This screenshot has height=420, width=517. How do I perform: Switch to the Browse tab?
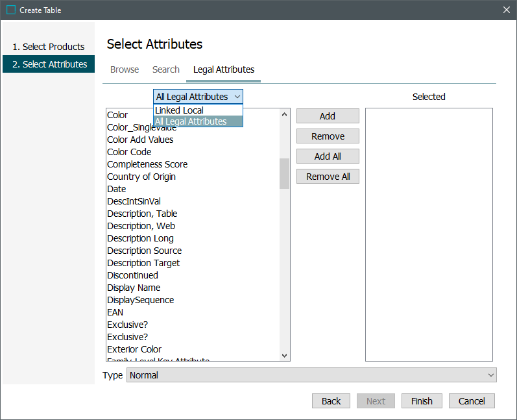[x=124, y=69]
